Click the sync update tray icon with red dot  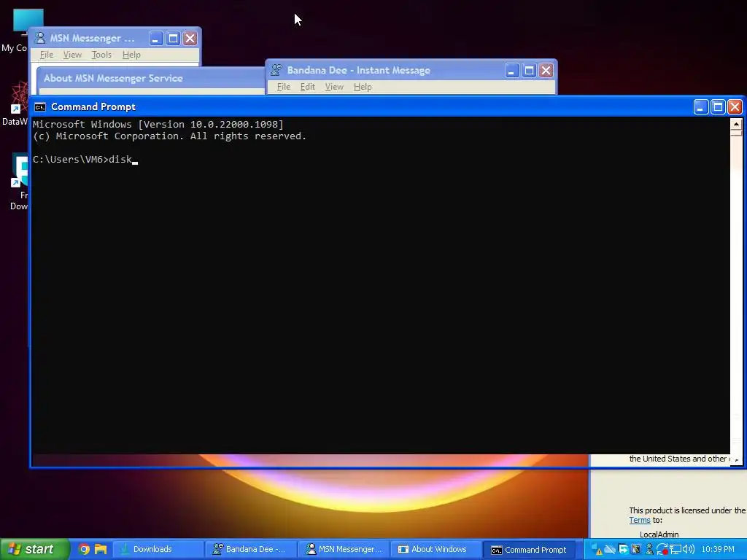point(662,550)
